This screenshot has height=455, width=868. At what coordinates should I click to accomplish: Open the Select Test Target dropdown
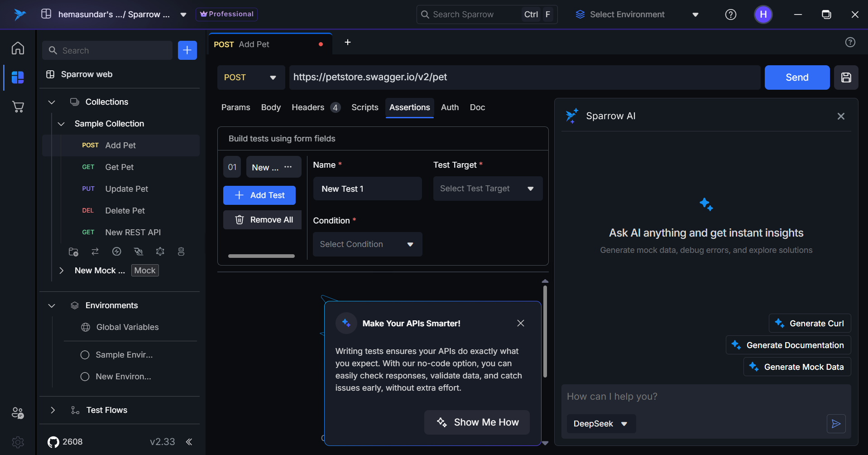click(x=487, y=189)
